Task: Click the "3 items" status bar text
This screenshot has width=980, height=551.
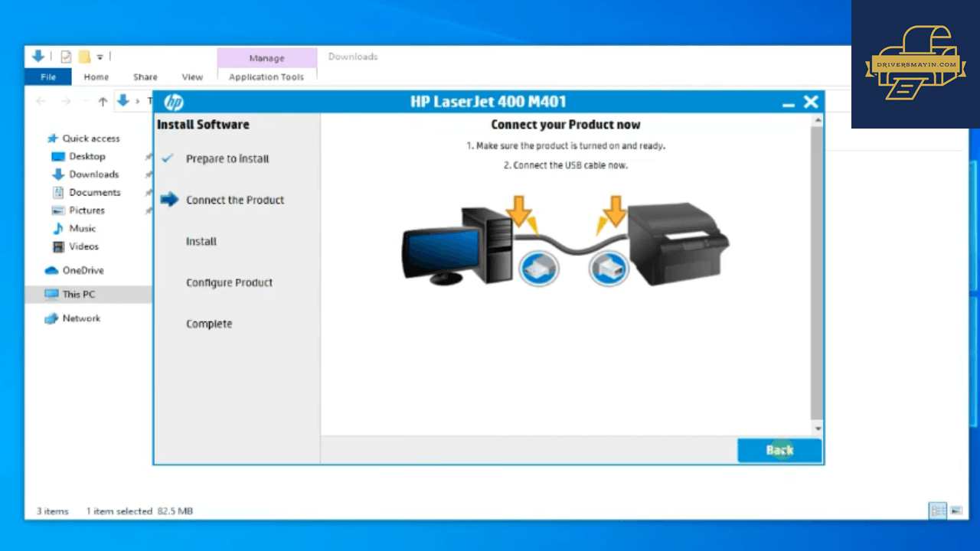Action: tap(53, 511)
